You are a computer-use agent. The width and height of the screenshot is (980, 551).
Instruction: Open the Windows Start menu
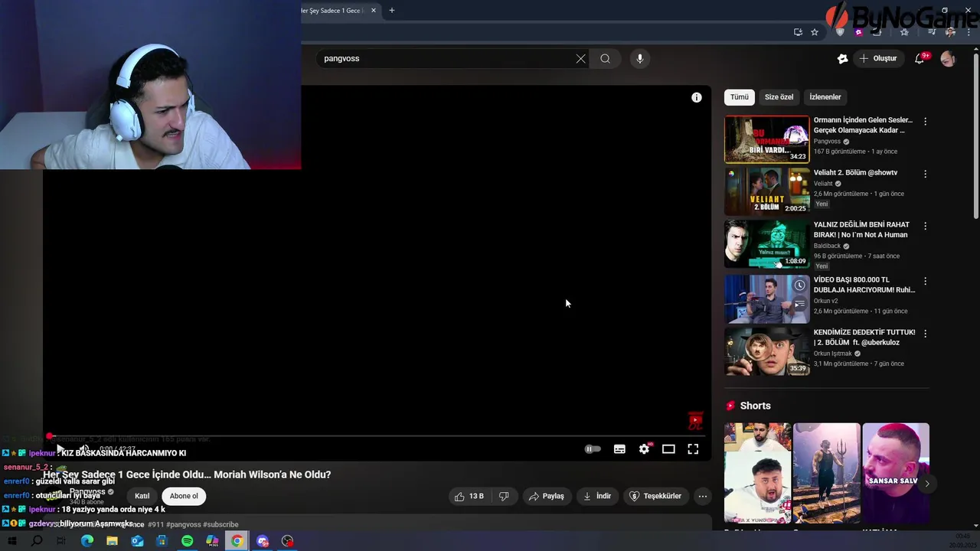[11, 541]
